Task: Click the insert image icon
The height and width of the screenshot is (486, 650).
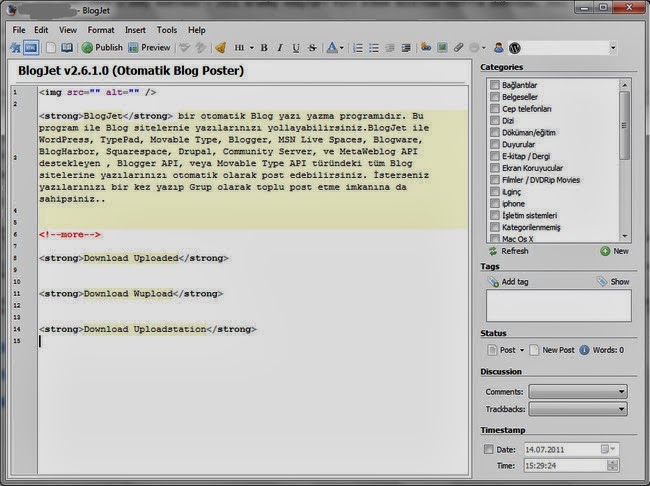Action: 442,48
